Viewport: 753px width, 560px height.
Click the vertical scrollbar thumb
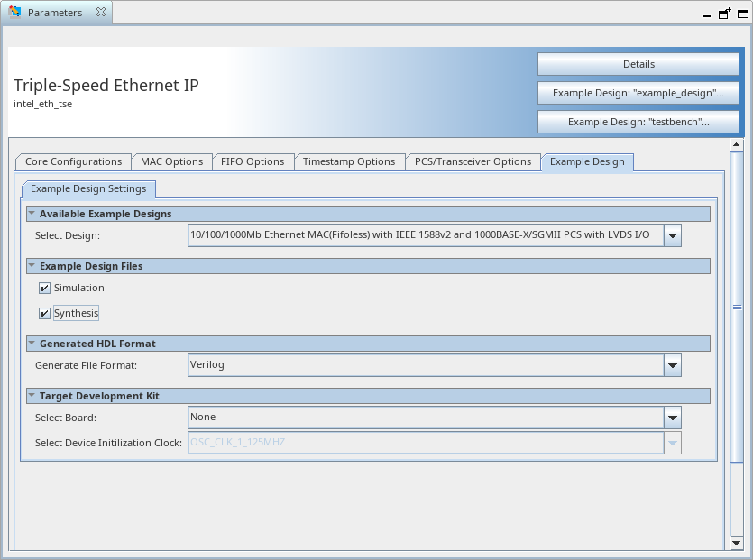pos(736,307)
